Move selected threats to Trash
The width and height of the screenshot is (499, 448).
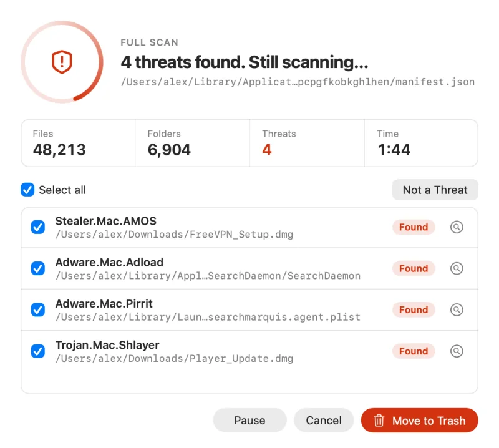point(419,421)
